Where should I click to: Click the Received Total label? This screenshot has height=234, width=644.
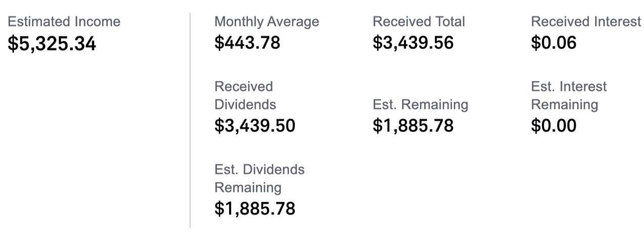tap(418, 22)
